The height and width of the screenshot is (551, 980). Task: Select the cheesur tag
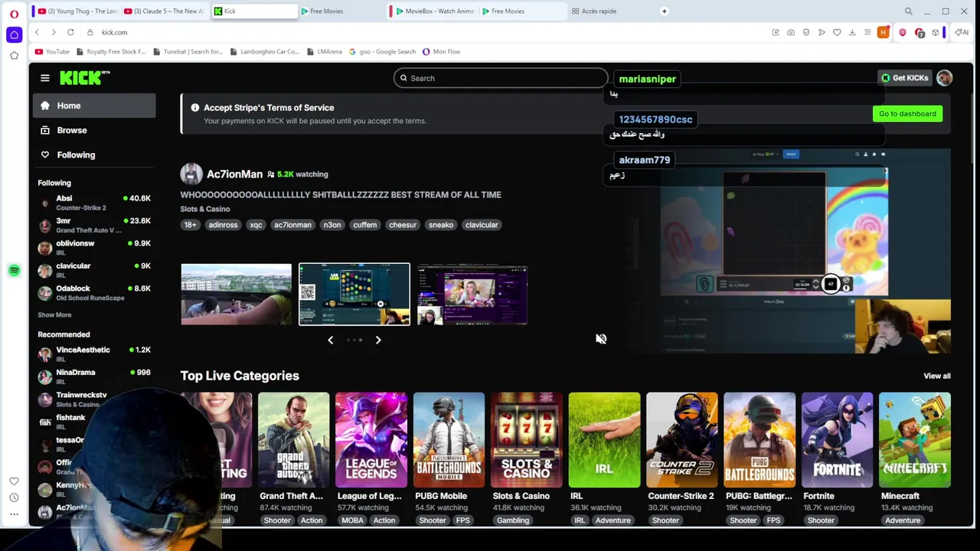[403, 225]
